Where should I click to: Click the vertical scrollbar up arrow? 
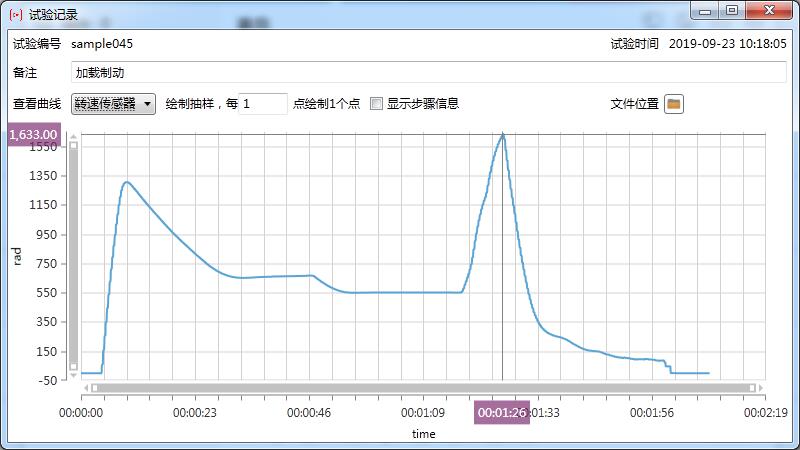(73, 136)
